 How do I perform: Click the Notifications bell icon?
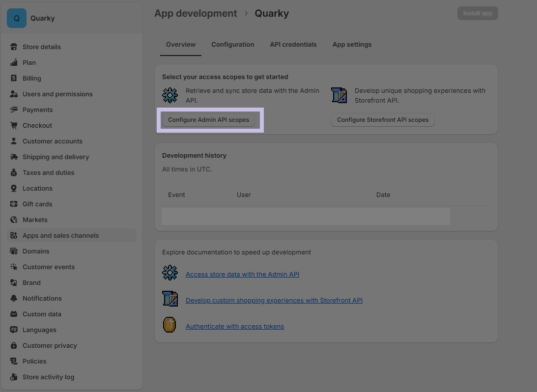(14, 299)
